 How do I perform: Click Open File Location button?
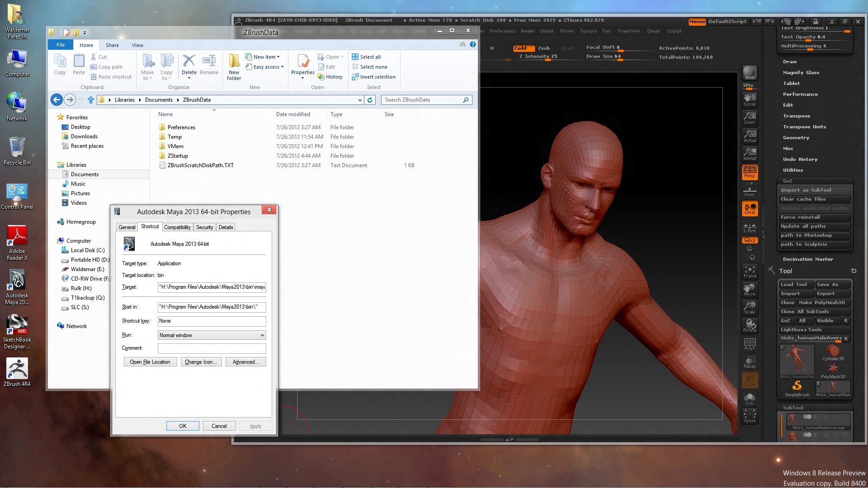point(150,362)
